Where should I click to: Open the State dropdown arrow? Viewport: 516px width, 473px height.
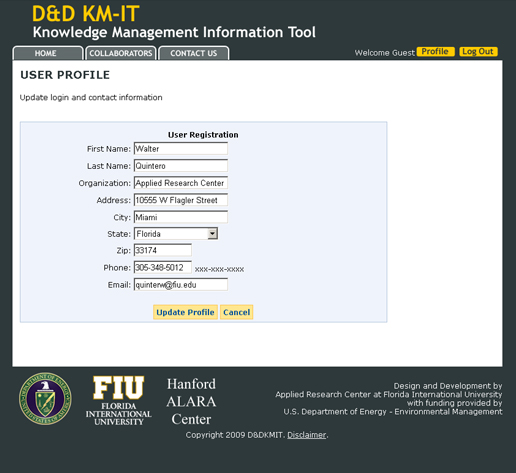point(212,234)
